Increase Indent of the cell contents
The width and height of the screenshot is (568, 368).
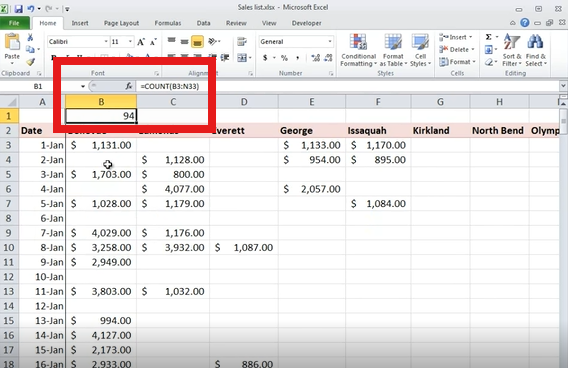(x=225, y=58)
